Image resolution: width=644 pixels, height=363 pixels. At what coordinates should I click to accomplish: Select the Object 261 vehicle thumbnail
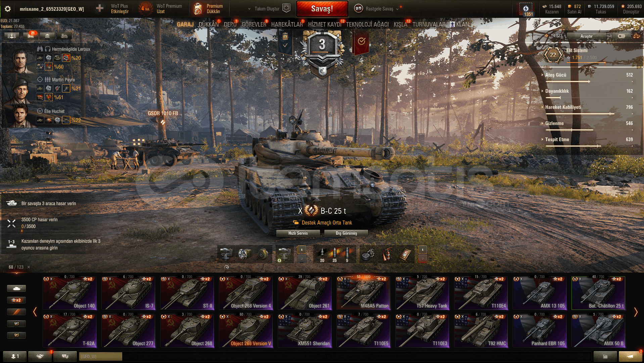click(305, 293)
